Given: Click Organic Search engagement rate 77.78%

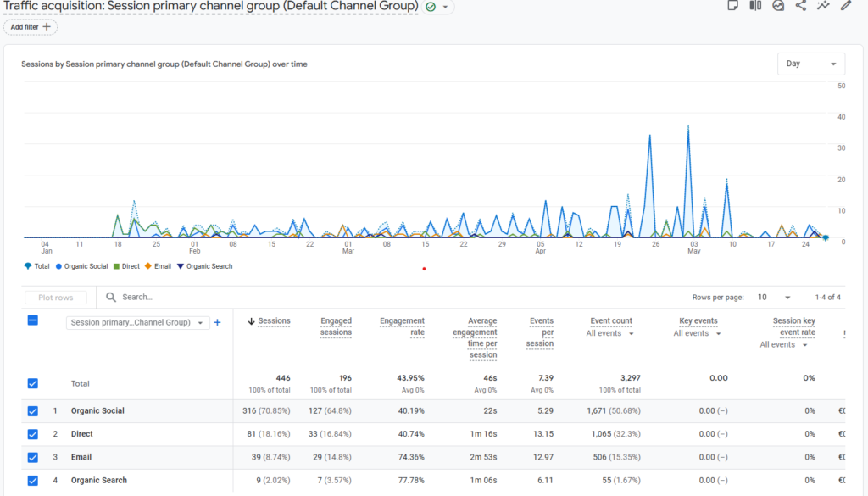Looking at the screenshot, I should (x=411, y=481).
